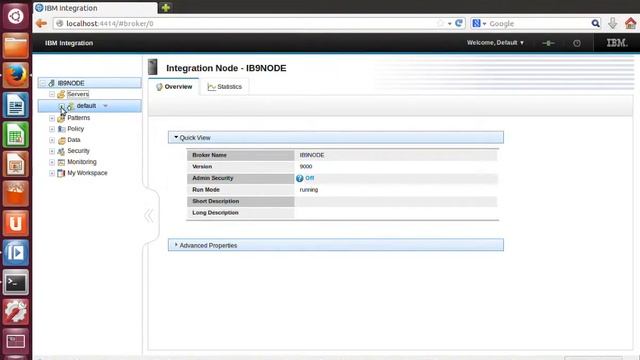Click the Data label in tree
The width and height of the screenshot is (640, 360).
click(x=73, y=140)
